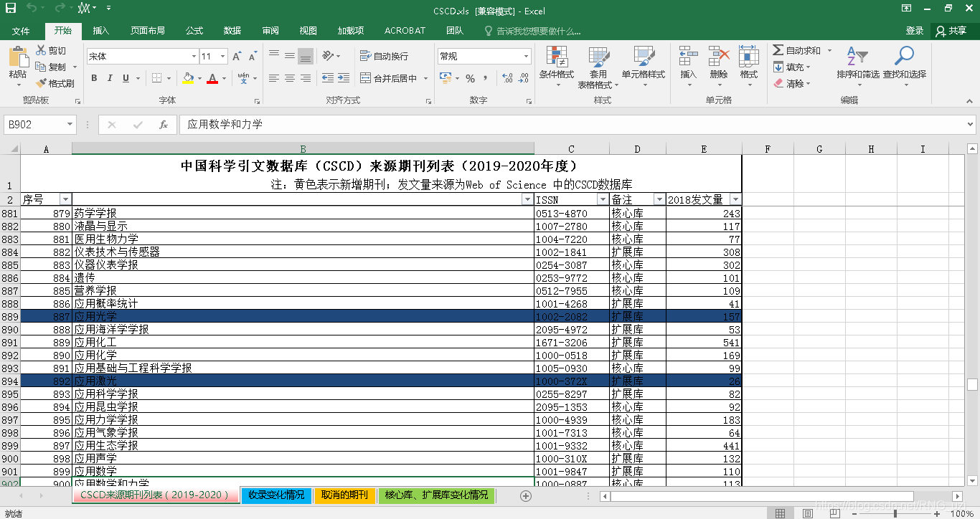Click 登录 sign in link
Screen dimensions: 980x519
coord(915,31)
